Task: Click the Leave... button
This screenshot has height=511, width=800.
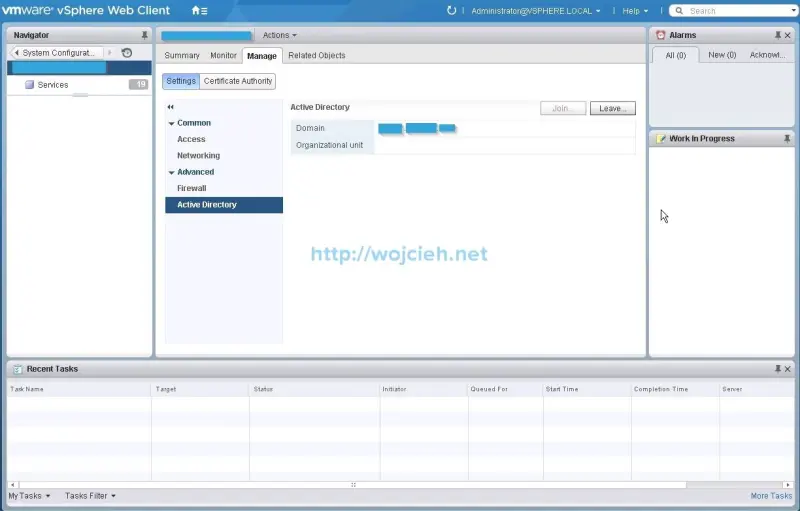Action: [612, 108]
